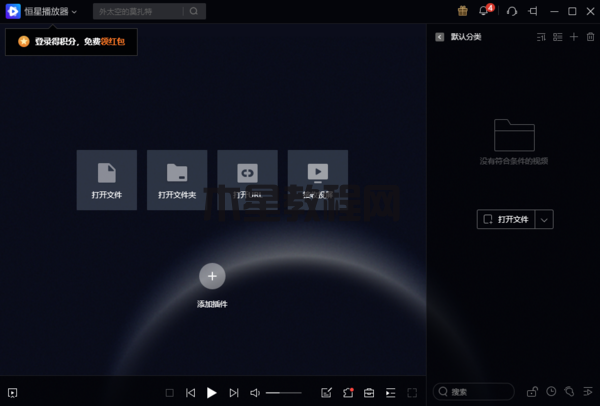Image resolution: width=600 pixels, height=406 pixels.
Task: Open the playback history clock icon
Action: point(551,391)
